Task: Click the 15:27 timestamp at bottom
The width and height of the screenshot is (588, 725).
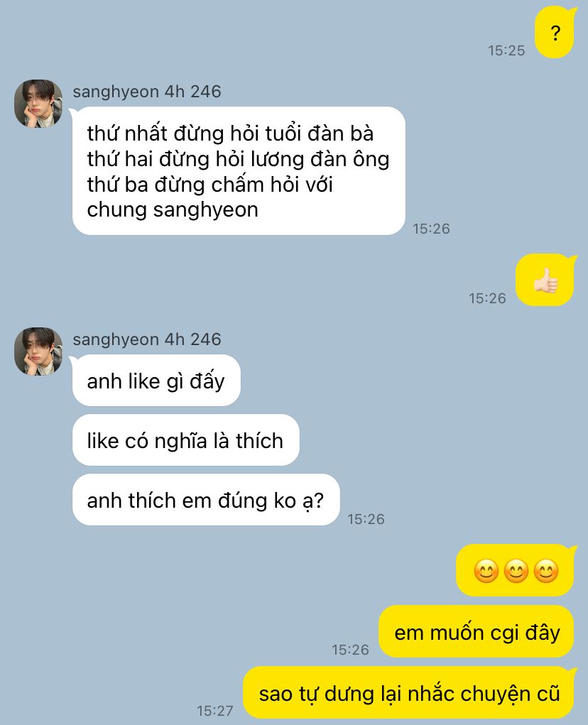Action: (215, 711)
